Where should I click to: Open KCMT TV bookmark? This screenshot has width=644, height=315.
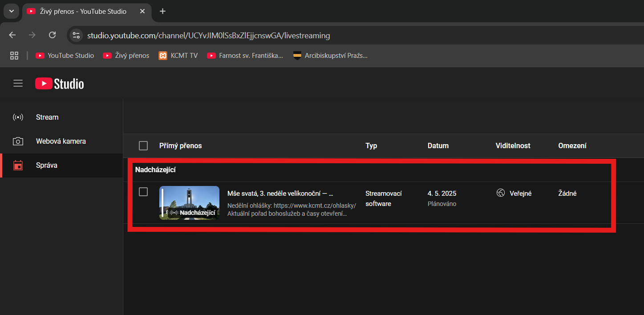178,56
